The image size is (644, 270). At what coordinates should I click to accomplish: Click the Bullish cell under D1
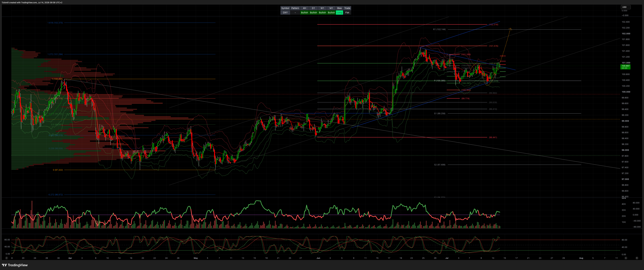(313, 13)
